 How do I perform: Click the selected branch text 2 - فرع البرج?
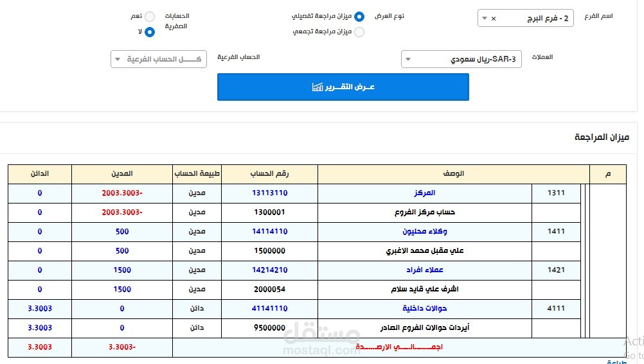point(548,19)
